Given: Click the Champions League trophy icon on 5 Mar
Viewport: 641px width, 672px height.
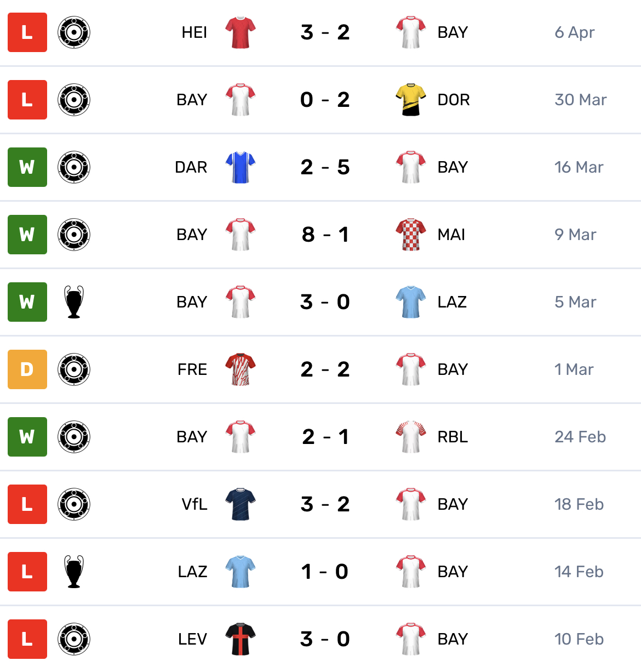Looking at the screenshot, I should pos(74,302).
